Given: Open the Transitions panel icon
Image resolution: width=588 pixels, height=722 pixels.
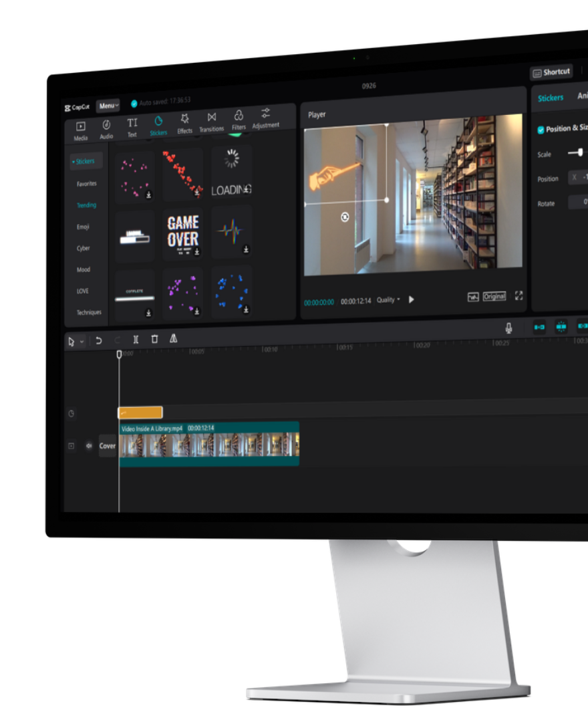Looking at the screenshot, I should coord(212,117).
